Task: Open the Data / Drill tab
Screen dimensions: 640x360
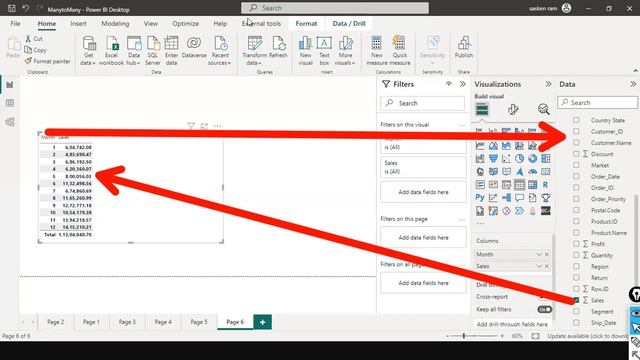Action: click(349, 24)
